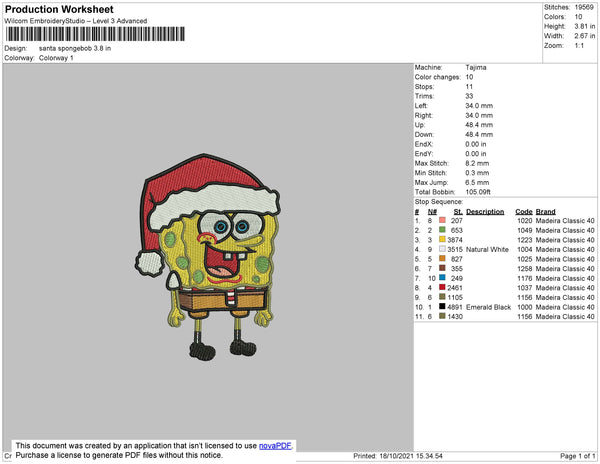Viewport: 600px width, 464px height.
Task: Click the Colors value in the top-right summary
Action: [x=578, y=17]
